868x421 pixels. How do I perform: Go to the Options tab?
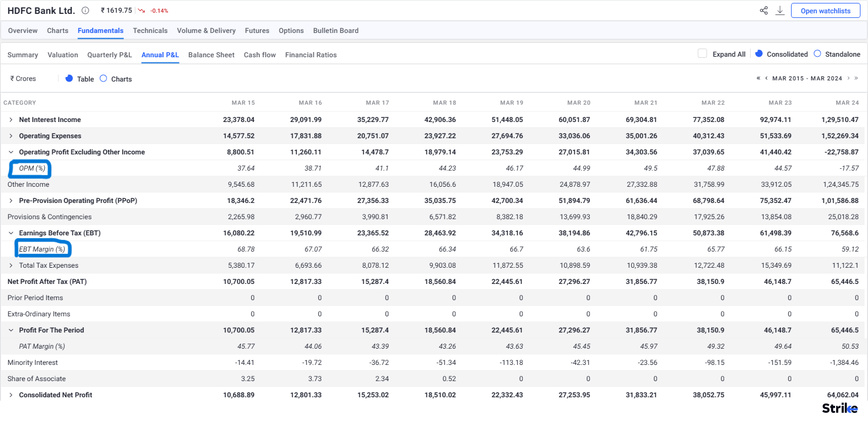click(291, 31)
